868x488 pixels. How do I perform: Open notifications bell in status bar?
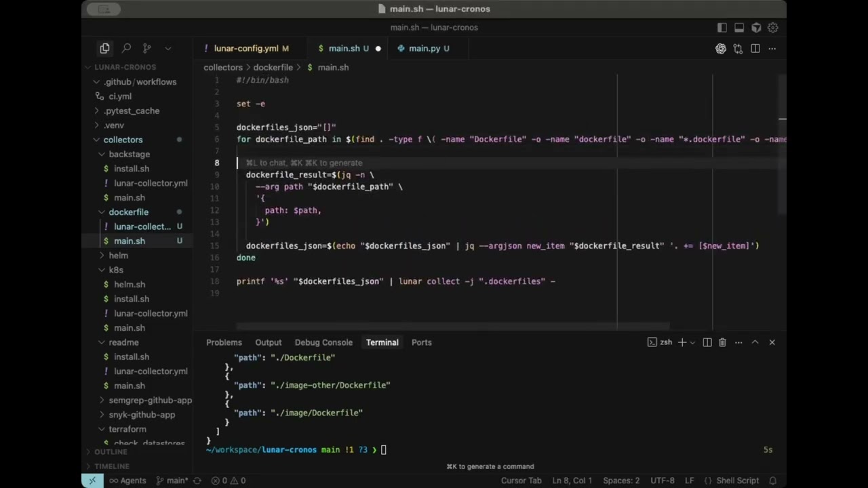click(772, 481)
